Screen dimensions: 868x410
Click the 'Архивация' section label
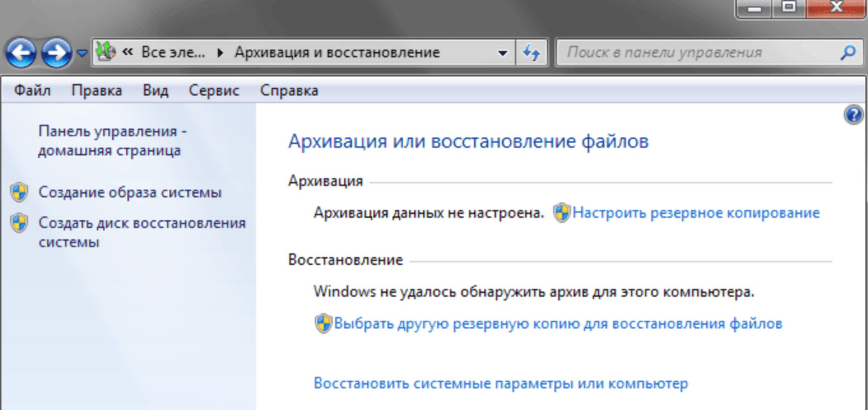point(326,181)
